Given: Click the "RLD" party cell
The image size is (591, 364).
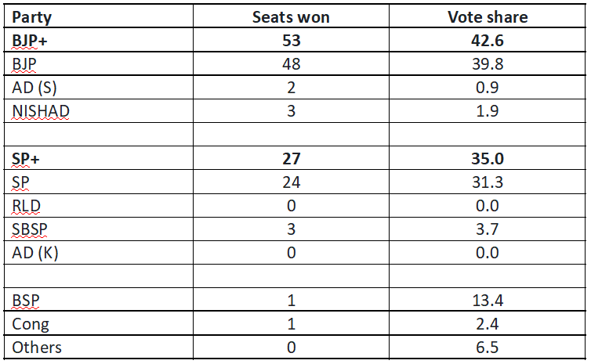Looking at the screenshot, I should (x=26, y=205).
